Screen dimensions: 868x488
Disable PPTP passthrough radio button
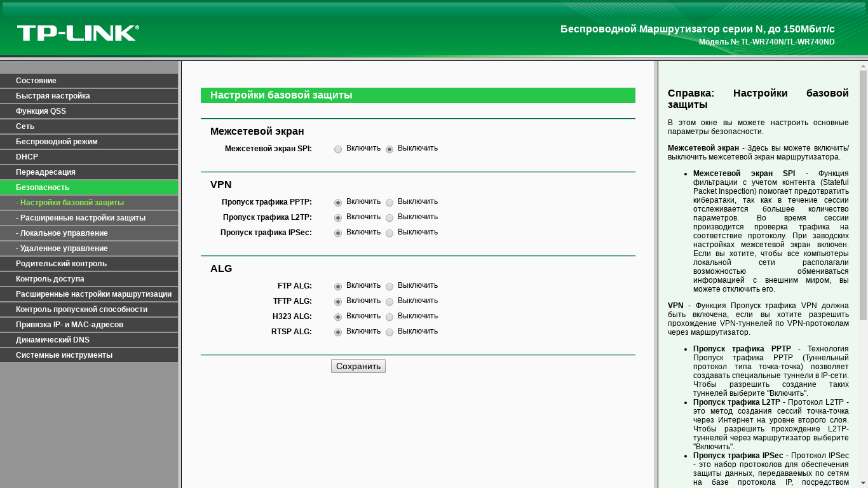(390, 203)
